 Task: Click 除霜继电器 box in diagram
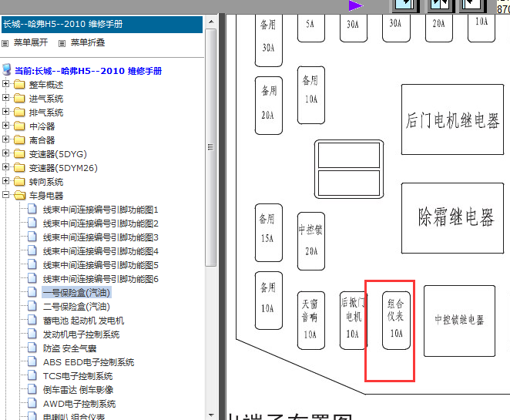tap(452, 218)
